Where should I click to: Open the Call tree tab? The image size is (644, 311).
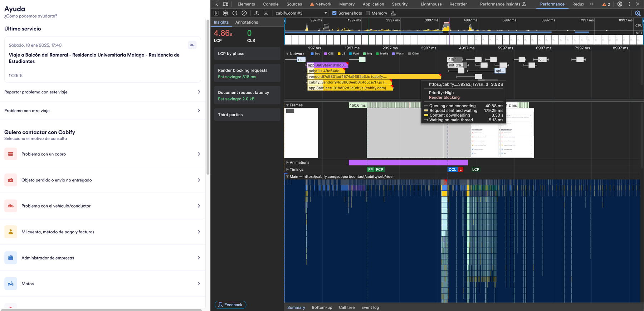click(x=347, y=307)
